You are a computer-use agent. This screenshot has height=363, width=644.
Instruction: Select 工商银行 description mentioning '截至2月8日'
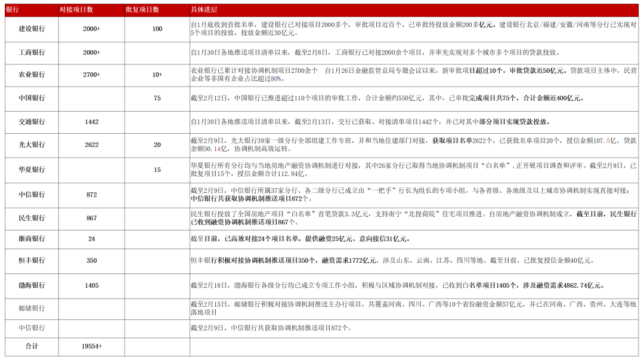[x=376, y=53]
